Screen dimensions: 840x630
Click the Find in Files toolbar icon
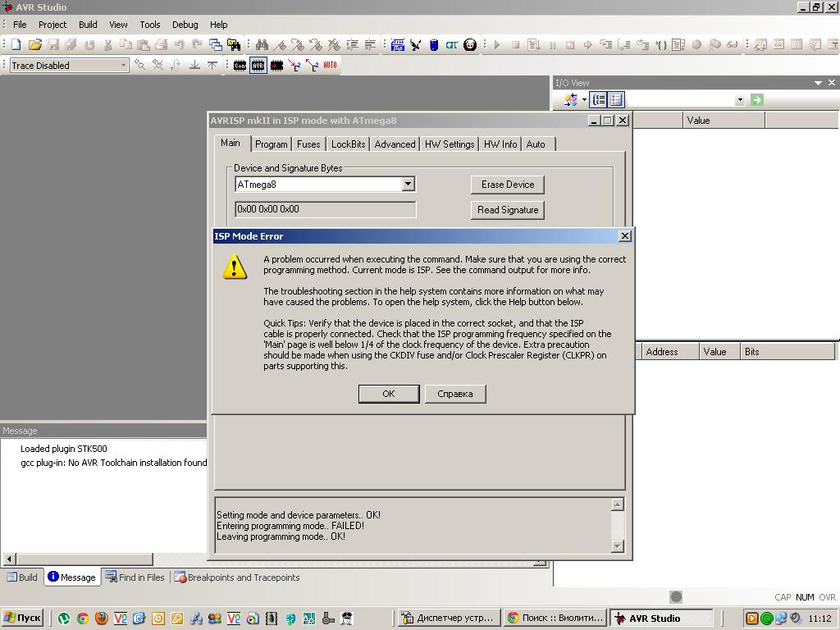(x=234, y=45)
